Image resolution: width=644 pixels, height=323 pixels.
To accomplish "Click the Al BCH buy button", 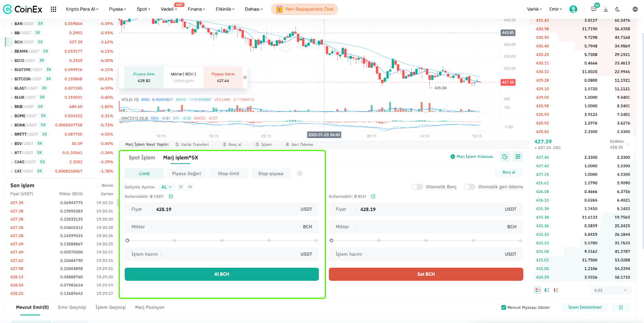I will tap(222, 274).
